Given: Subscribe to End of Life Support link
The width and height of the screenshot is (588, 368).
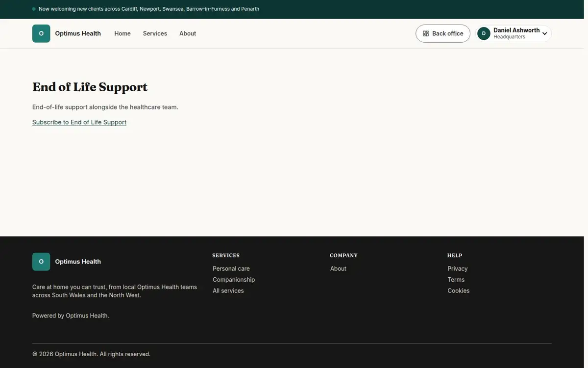Looking at the screenshot, I should (x=79, y=122).
